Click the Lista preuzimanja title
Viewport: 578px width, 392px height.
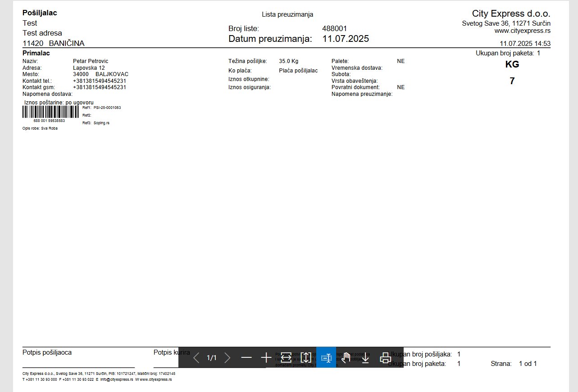(x=287, y=15)
